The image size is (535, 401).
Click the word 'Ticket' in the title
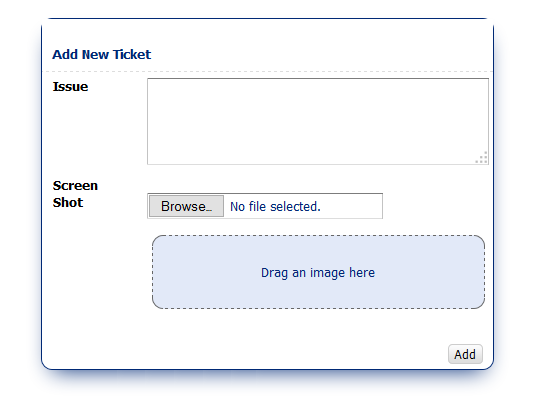(x=132, y=55)
